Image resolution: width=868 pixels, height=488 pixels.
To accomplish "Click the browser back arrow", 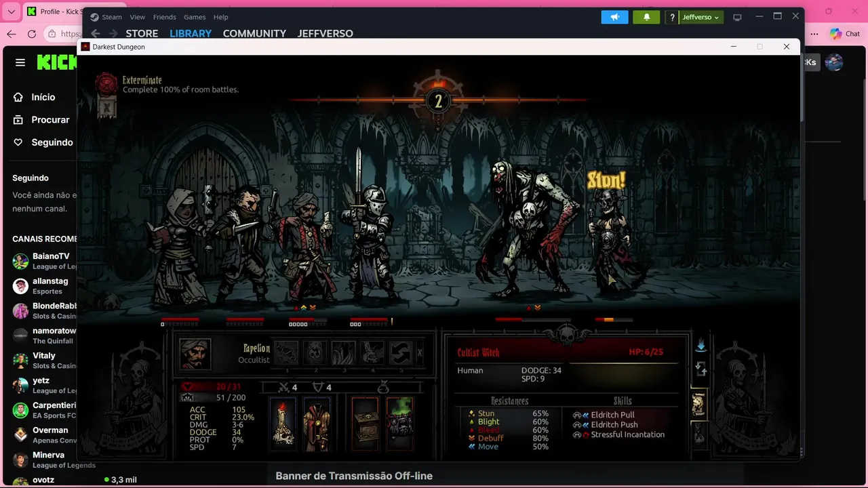I will (x=11, y=34).
